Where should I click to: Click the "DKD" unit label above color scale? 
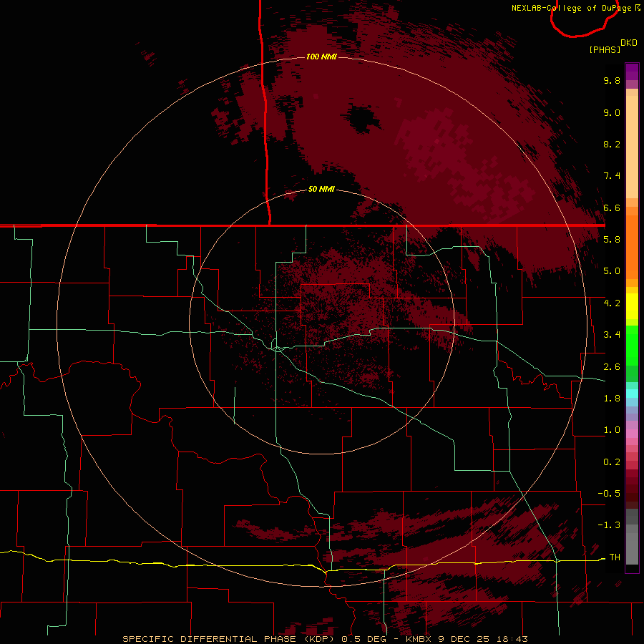pyautogui.click(x=629, y=43)
